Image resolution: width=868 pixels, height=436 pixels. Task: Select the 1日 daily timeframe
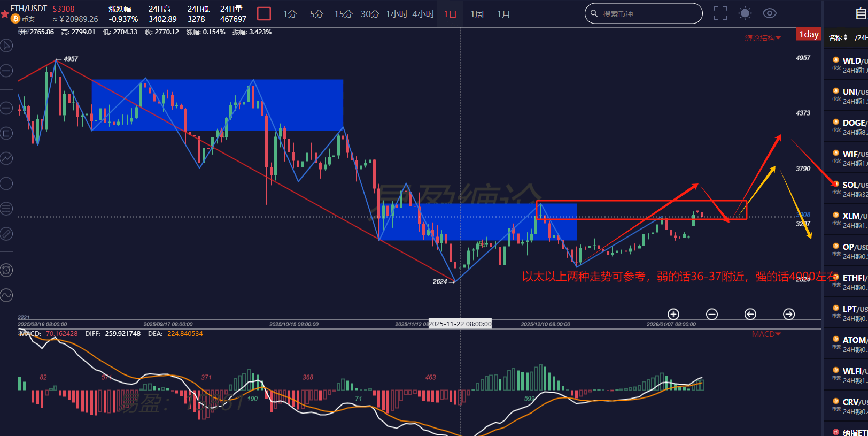pyautogui.click(x=450, y=14)
